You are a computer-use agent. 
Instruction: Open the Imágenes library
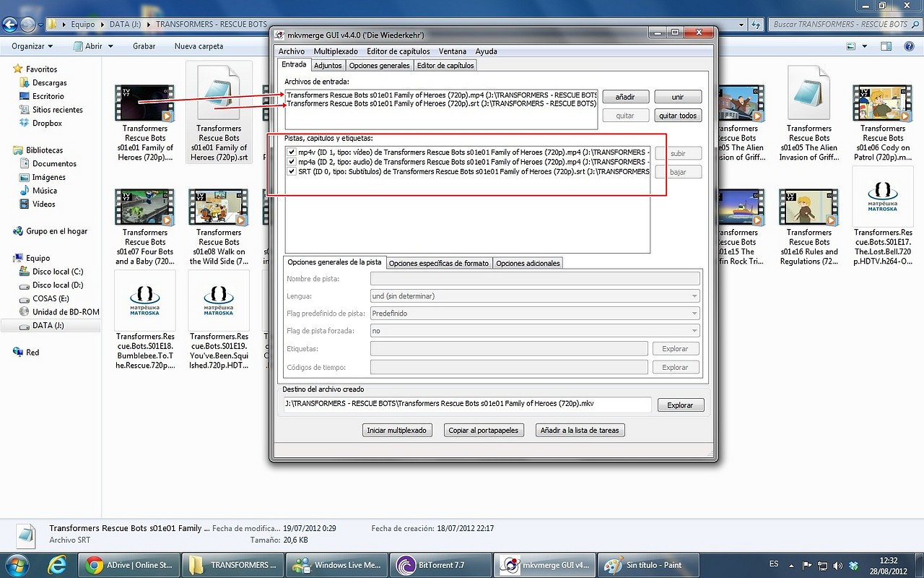click(x=50, y=178)
